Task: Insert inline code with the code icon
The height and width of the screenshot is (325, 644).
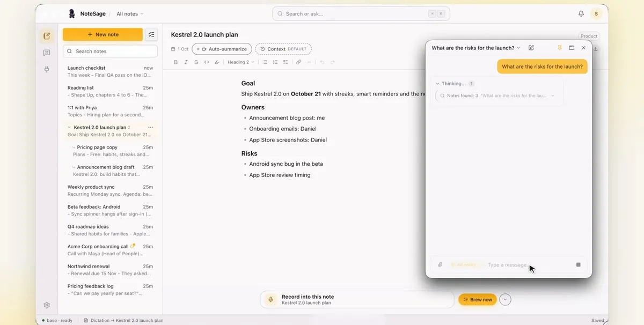Action: point(207,62)
